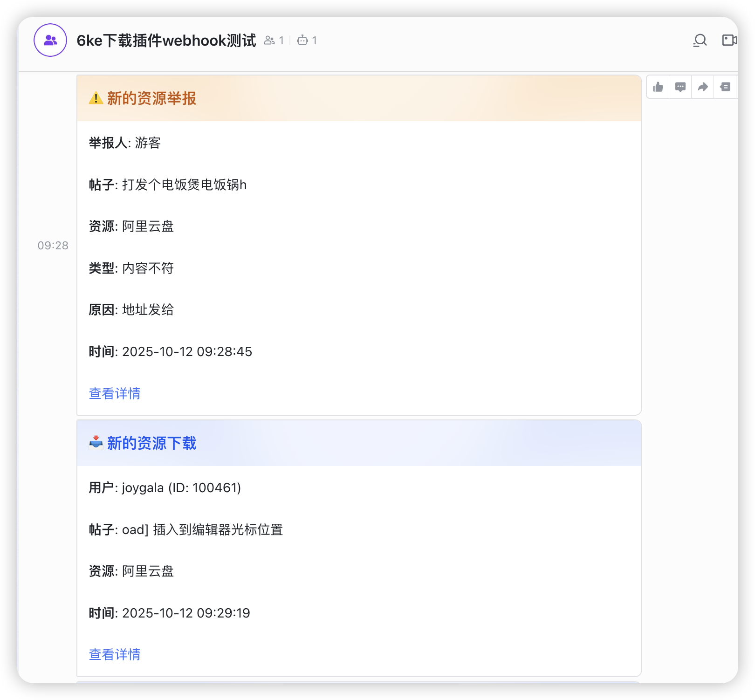
Task: Reply using the comment bubble icon
Action: [x=680, y=86]
